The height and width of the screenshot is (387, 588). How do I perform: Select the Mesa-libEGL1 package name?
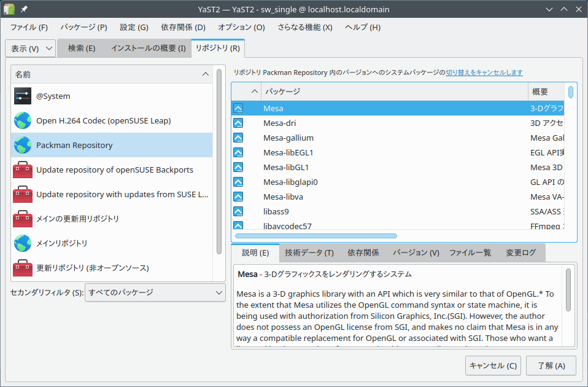(288, 152)
